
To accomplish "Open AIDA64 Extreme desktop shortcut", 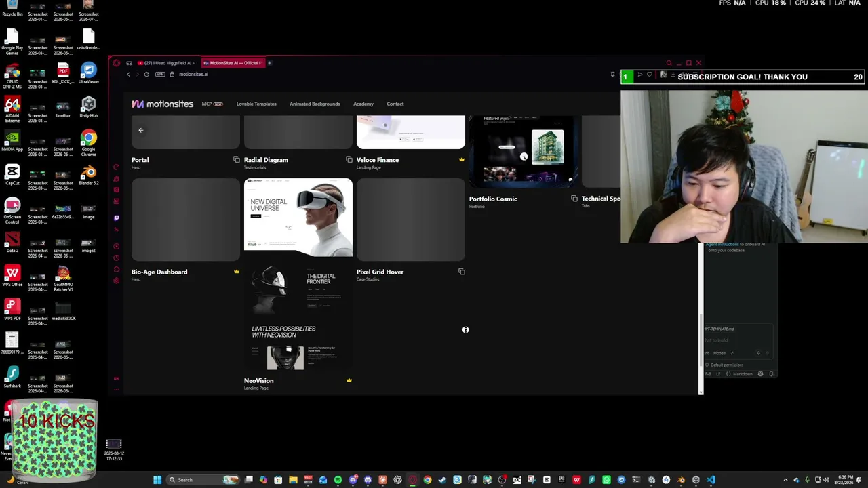I will tap(12, 109).
